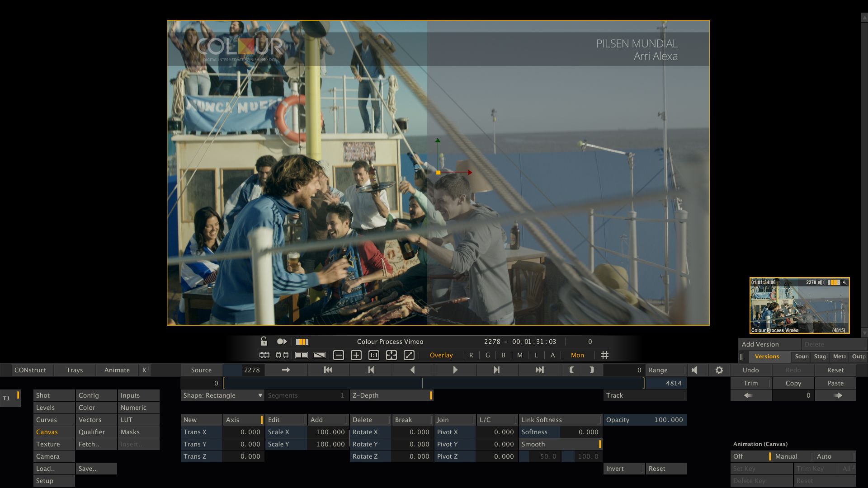The width and height of the screenshot is (868, 488).
Task: Fit image to viewer icon
Action: [x=392, y=355]
